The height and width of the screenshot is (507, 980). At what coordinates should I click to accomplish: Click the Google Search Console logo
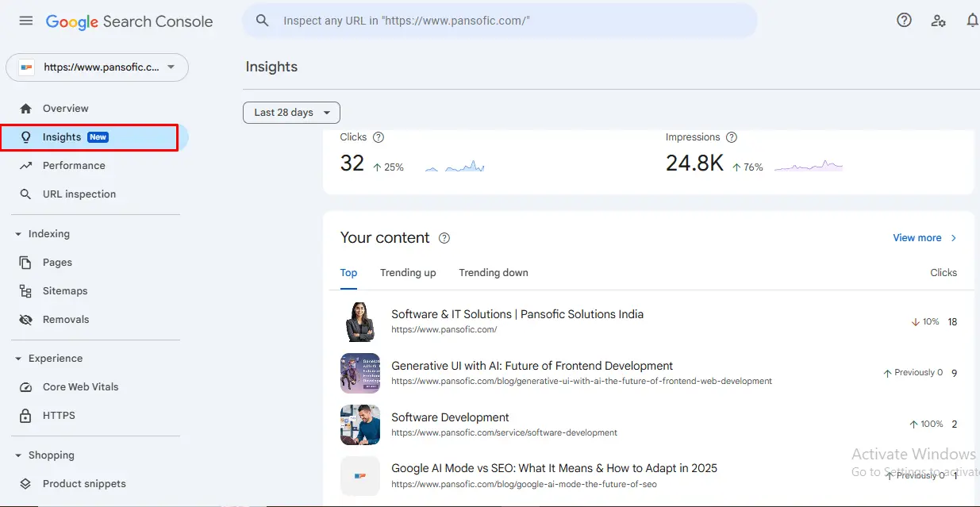click(129, 21)
